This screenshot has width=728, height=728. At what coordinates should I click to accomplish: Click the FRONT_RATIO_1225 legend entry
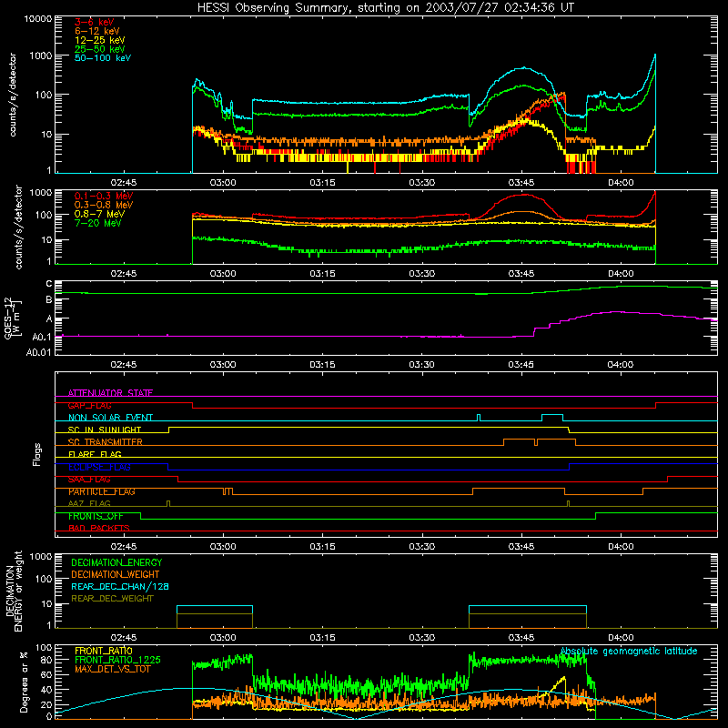pos(117,660)
